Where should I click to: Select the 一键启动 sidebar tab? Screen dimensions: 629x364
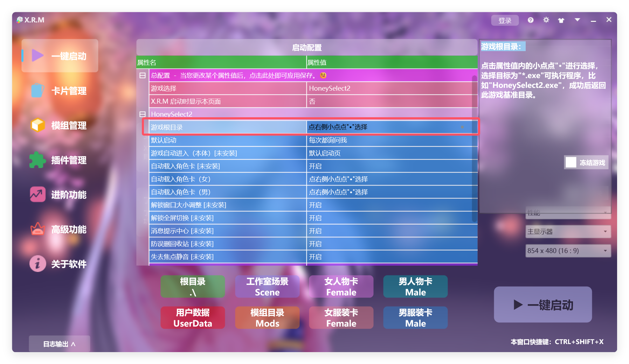(x=60, y=56)
